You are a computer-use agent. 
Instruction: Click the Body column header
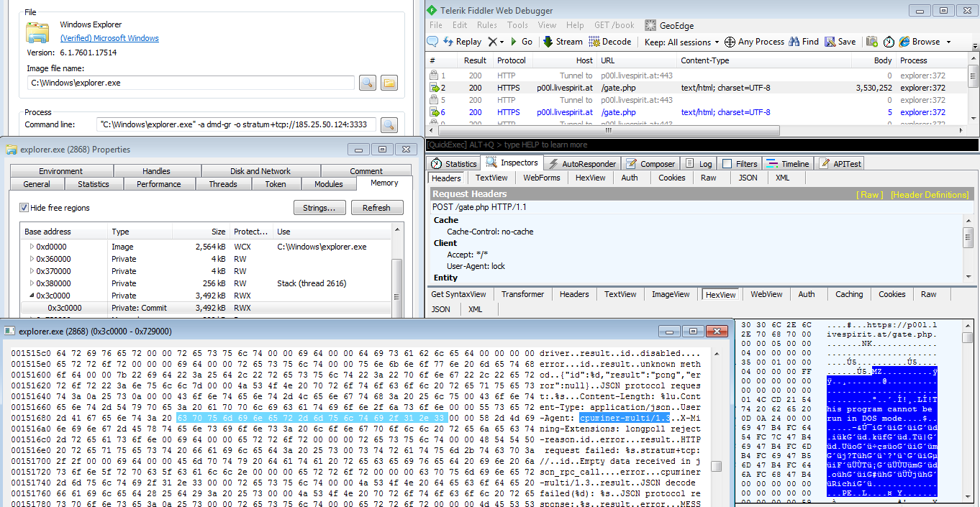coord(873,60)
